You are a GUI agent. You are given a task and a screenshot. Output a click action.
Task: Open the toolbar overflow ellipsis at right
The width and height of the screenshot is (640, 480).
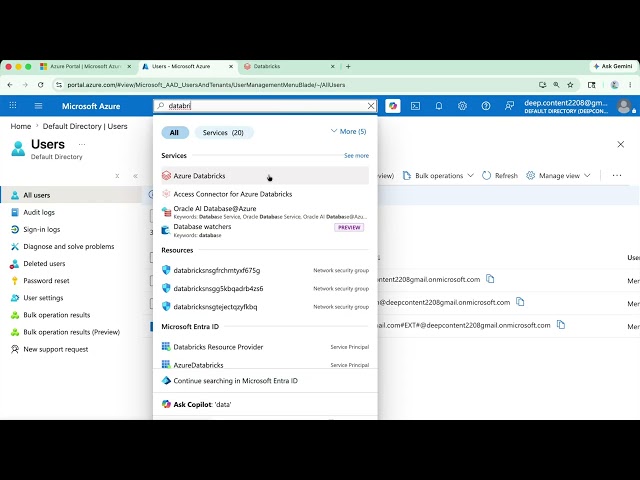coord(617,175)
